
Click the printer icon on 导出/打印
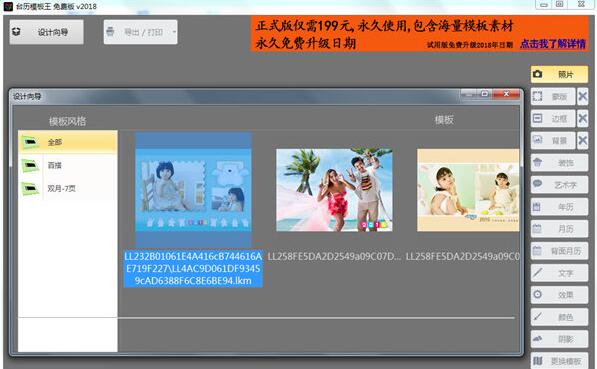110,32
